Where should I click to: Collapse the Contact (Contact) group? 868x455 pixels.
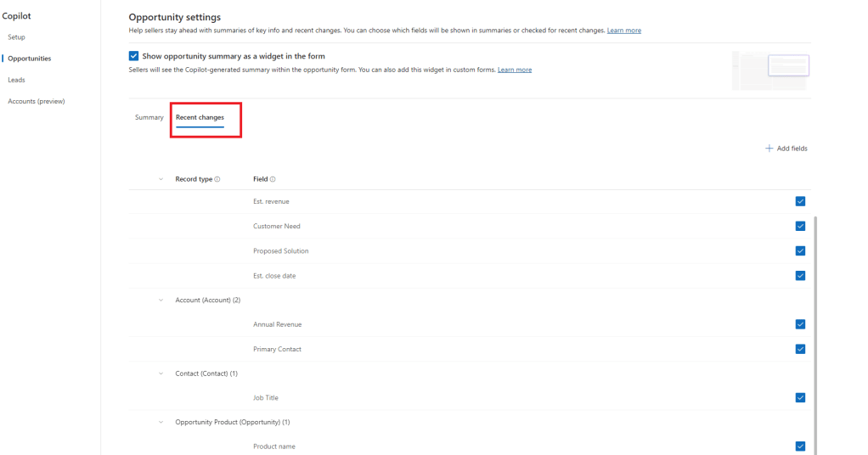(161, 374)
